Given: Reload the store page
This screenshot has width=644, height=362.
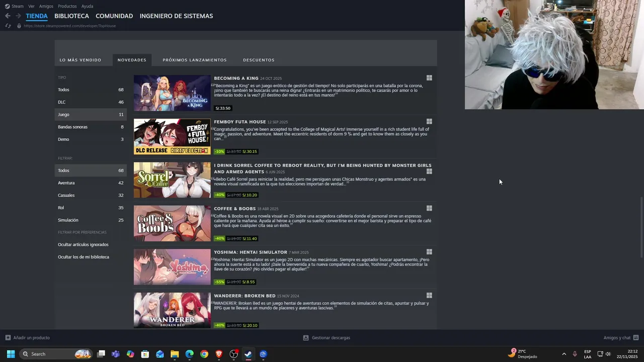Looking at the screenshot, I should (x=8, y=26).
